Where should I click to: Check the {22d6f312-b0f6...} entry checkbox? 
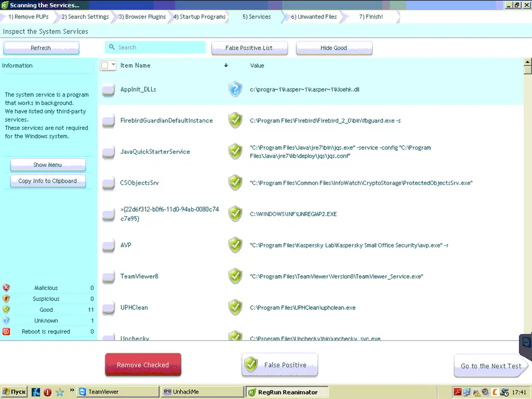(x=109, y=215)
